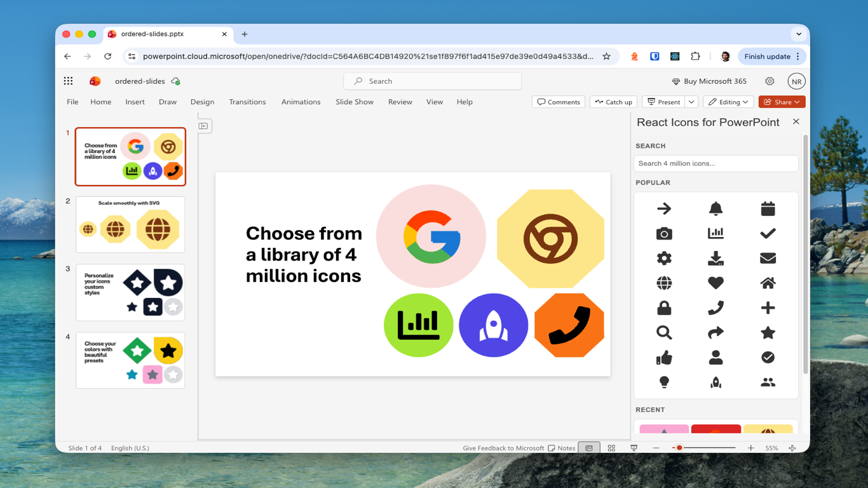This screenshot has height=488, width=868.
Task: Pick the bar chart icon in Popular section
Action: click(x=715, y=233)
